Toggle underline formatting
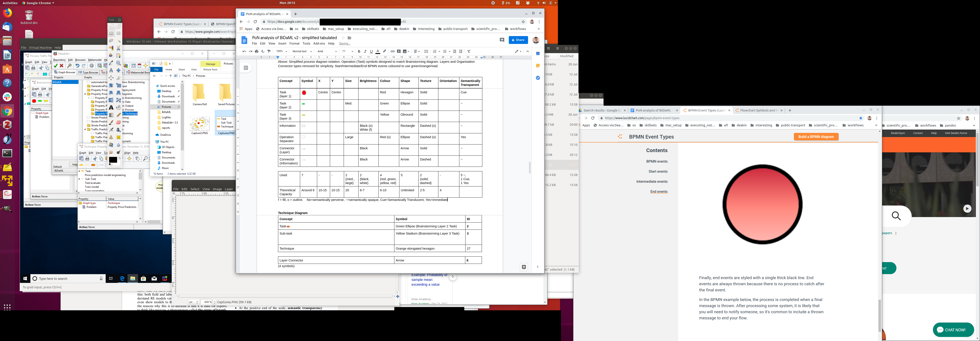The width and height of the screenshot is (980, 341). click(371, 51)
